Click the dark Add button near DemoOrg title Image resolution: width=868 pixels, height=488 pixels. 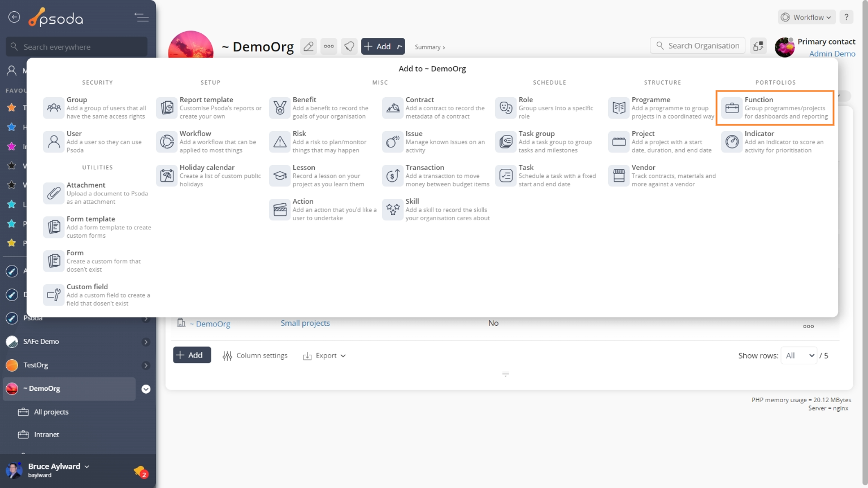(383, 46)
